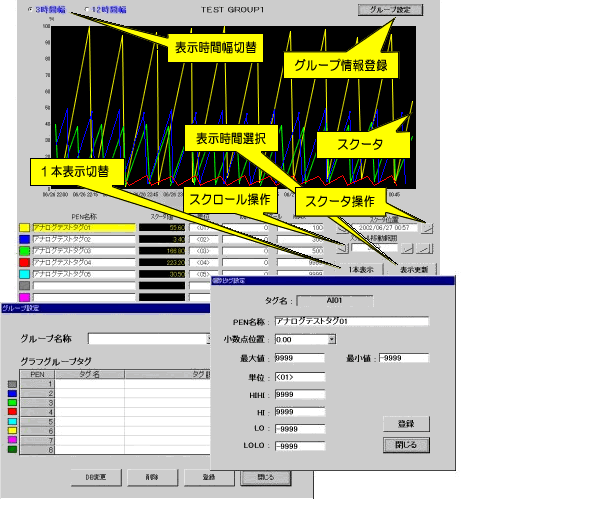Click the green pen swatch in main list

[25, 251]
